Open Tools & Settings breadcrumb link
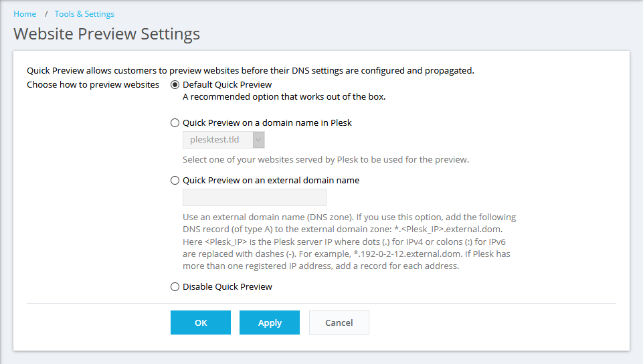 pyautogui.click(x=84, y=14)
